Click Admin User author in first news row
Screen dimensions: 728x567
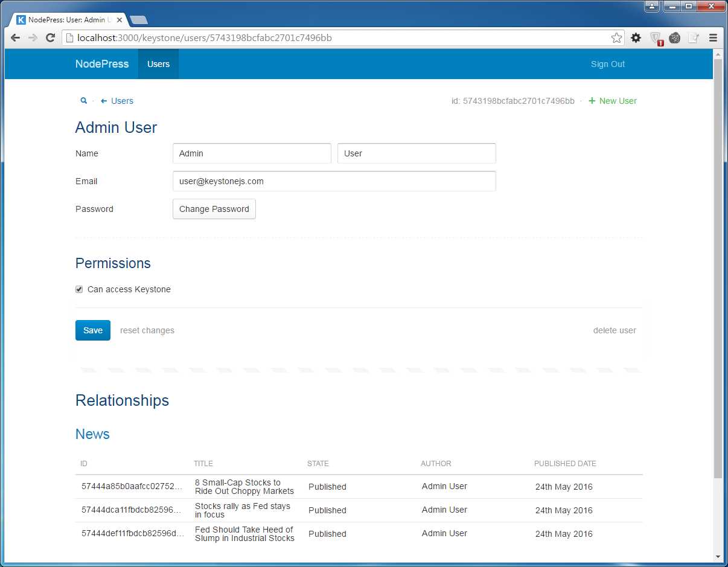click(x=444, y=486)
